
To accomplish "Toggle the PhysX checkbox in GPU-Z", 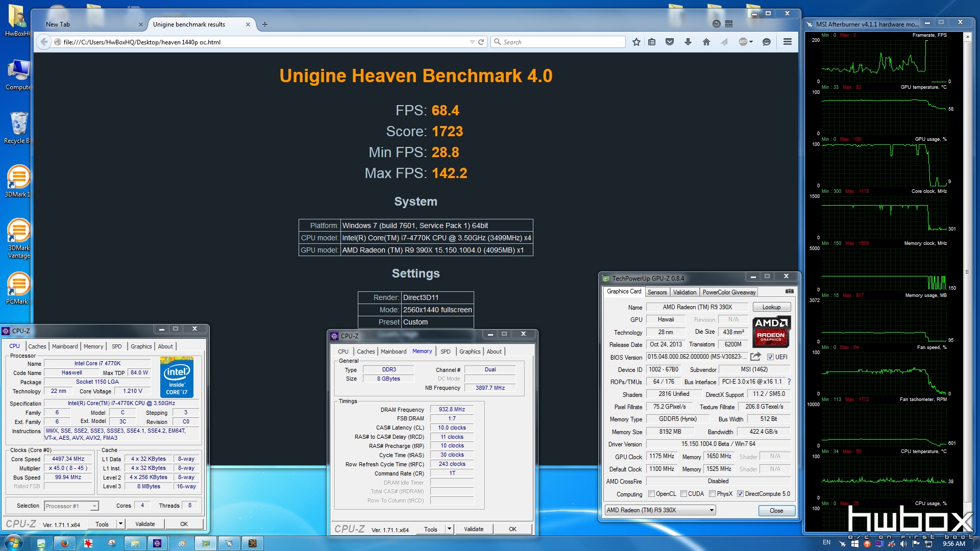I will [712, 494].
